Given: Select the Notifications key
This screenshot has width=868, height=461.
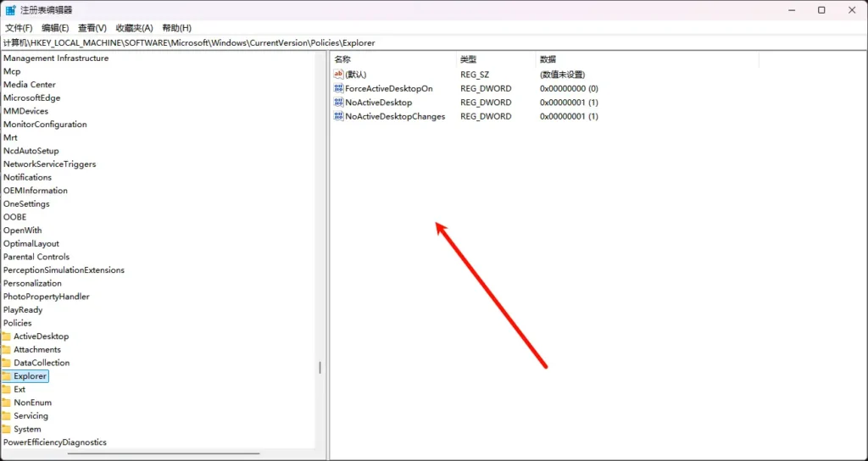Looking at the screenshot, I should click(x=27, y=178).
